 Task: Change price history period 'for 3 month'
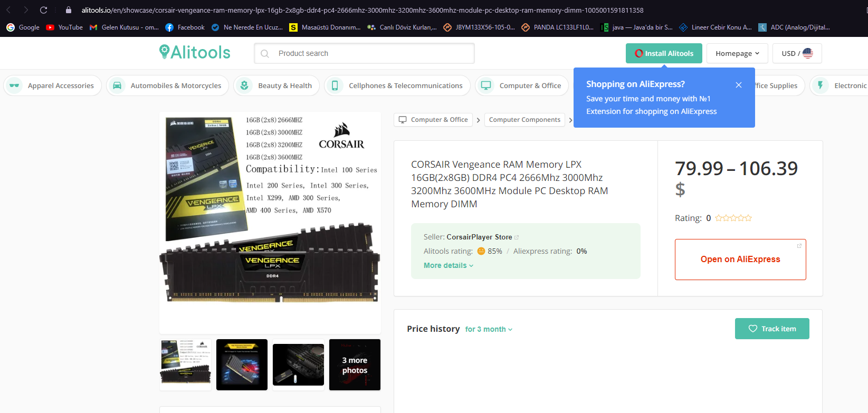point(489,329)
